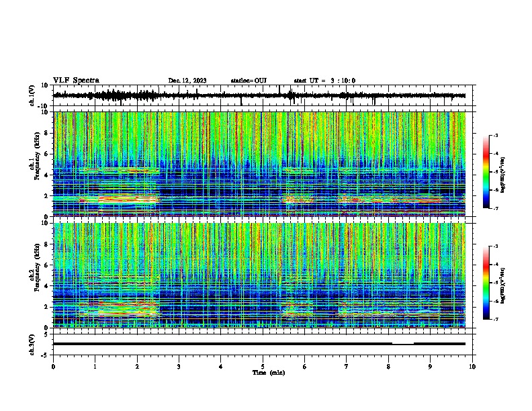Click the "8" tick on the time axis
The height and width of the screenshot is (411, 532).
click(388, 367)
